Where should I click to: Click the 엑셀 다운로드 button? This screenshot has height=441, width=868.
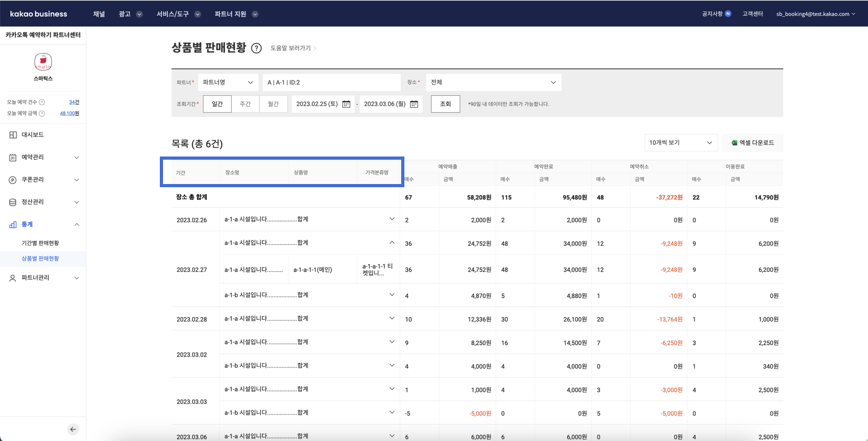752,143
